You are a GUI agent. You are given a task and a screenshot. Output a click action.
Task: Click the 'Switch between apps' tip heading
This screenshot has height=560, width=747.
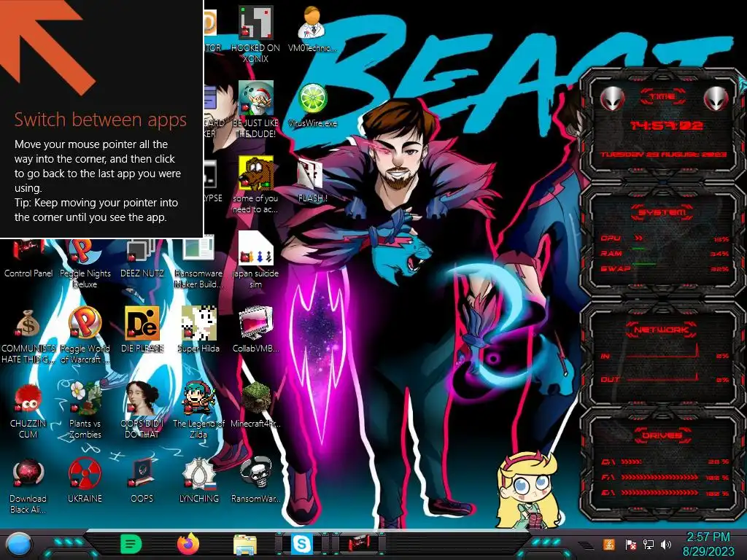click(100, 120)
